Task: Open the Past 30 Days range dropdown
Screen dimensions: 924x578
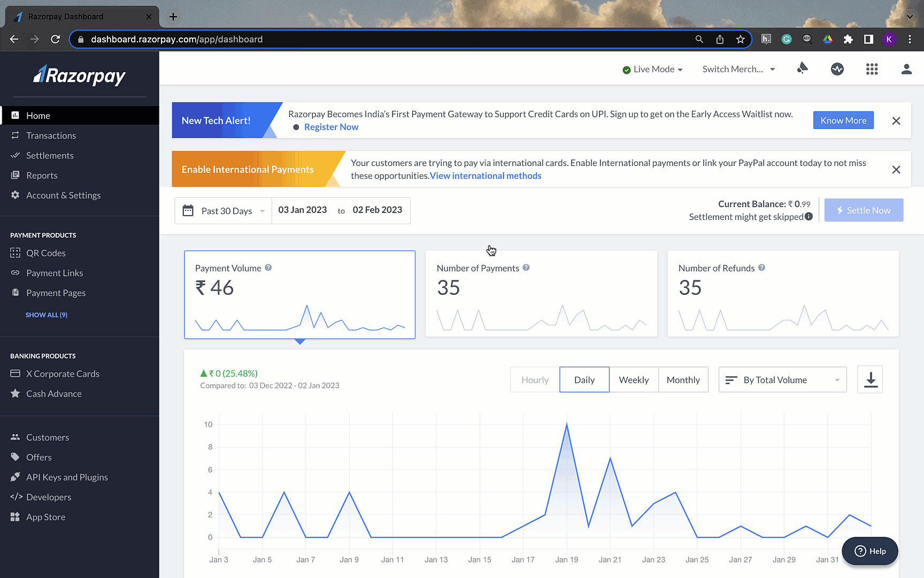Action: coord(224,211)
